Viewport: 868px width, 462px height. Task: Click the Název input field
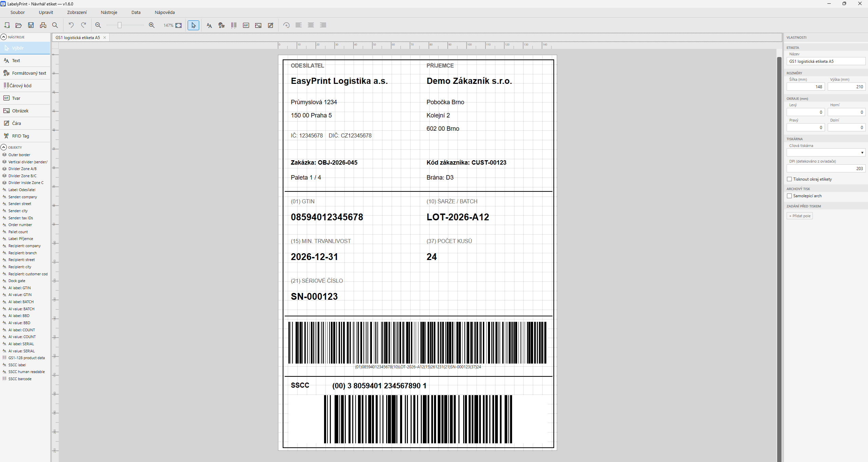(826, 61)
